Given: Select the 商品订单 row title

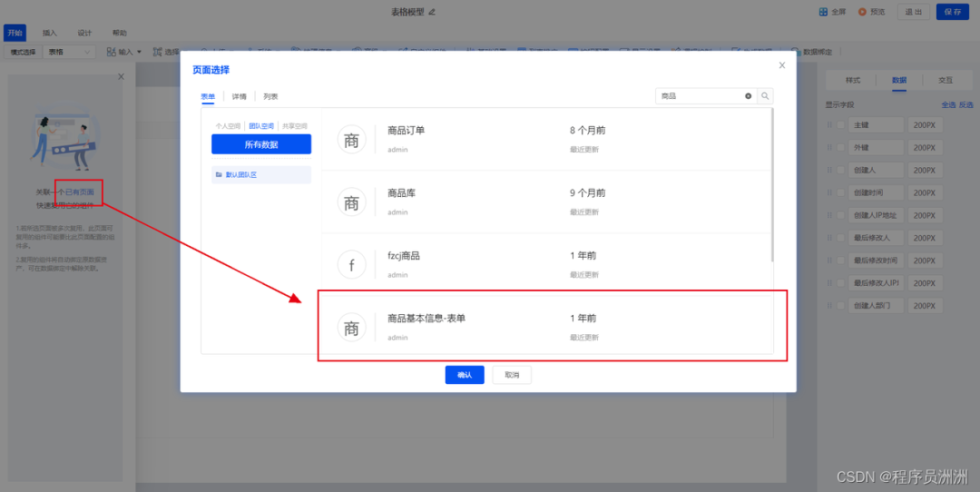Looking at the screenshot, I should (x=407, y=131).
